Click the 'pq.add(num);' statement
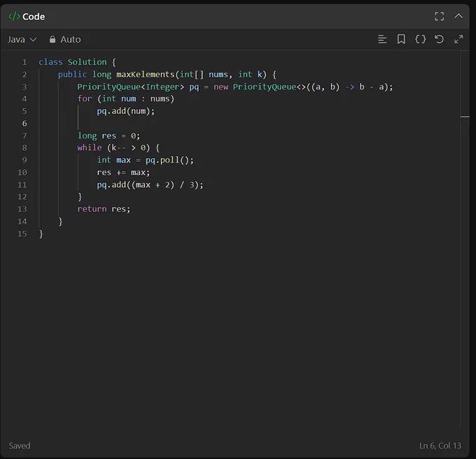This screenshot has height=459, width=476. [126, 111]
